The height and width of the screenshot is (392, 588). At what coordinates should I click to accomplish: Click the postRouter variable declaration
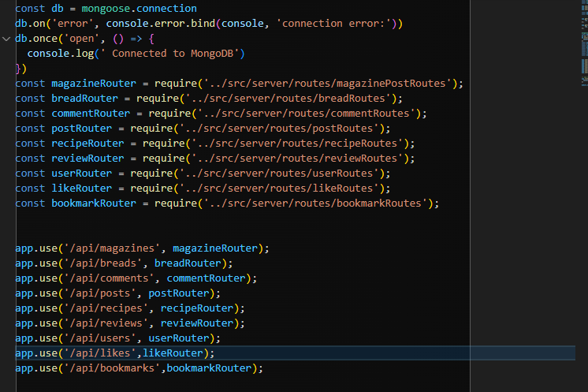[x=81, y=129]
